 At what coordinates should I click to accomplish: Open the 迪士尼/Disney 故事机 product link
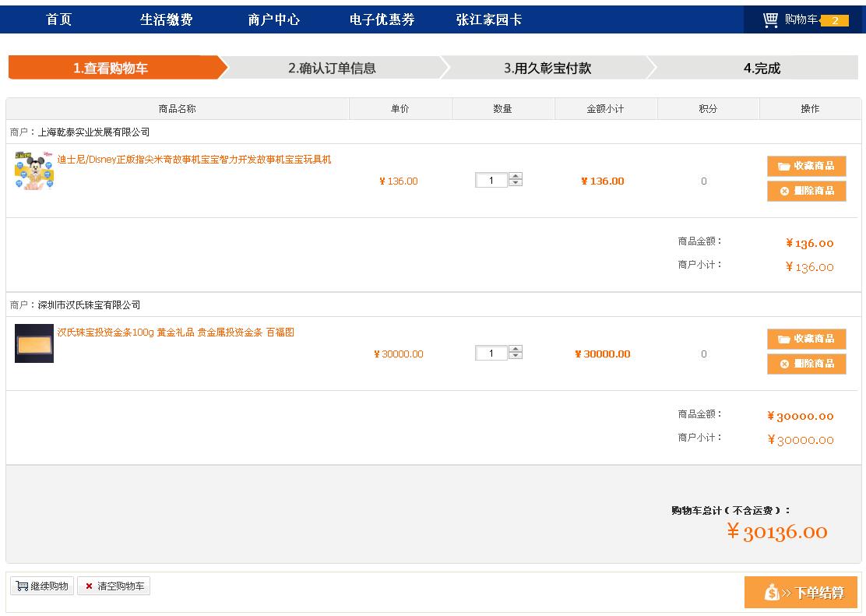[194, 160]
